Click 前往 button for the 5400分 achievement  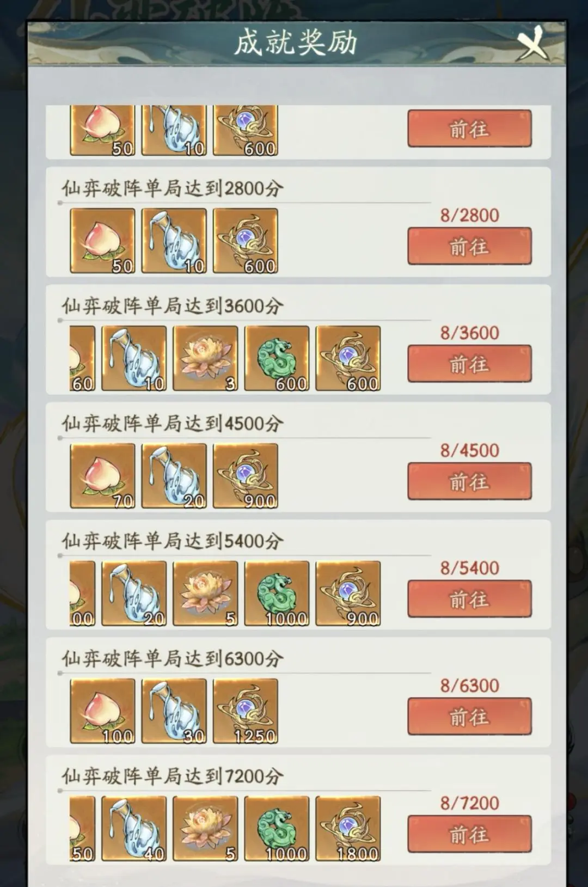(x=469, y=600)
